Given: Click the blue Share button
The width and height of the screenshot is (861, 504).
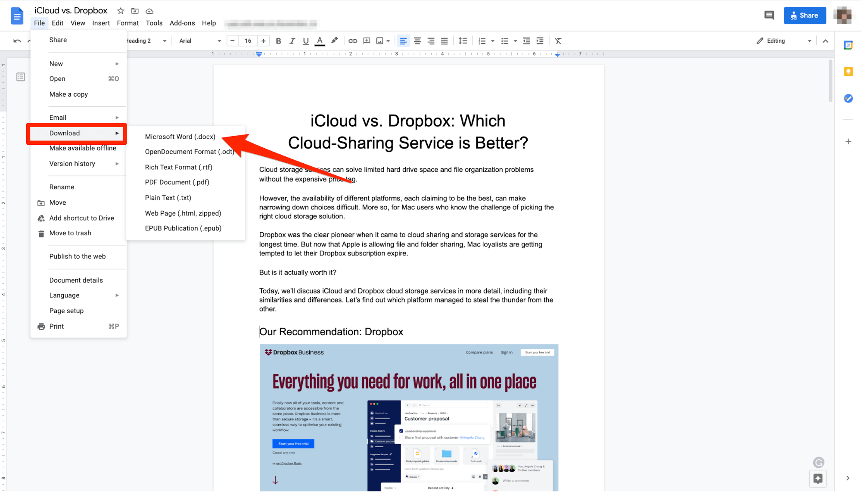Looking at the screenshot, I should pos(805,15).
